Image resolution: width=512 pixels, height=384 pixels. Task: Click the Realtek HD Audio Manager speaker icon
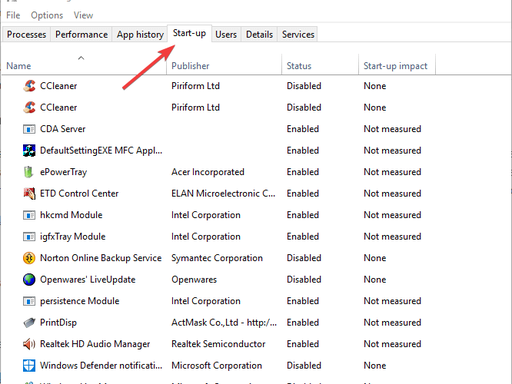coord(29,344)
